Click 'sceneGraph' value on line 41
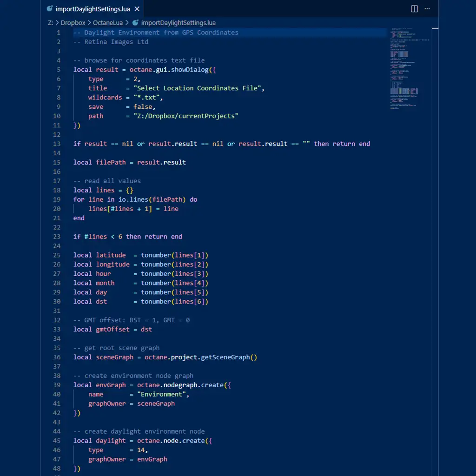This screenshot has width=476, height=476. pyautogui.click(x=156, y=404)
